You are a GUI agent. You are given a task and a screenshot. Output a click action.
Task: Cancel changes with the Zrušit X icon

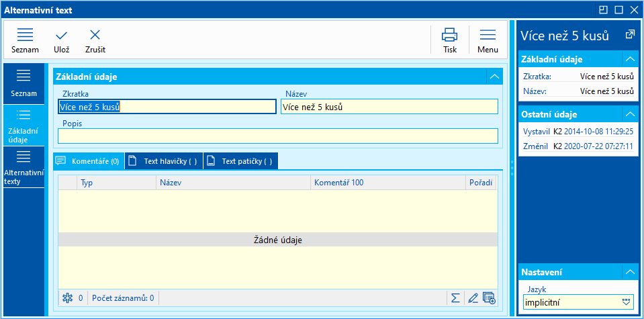pyautogui.click(x=95, y=41)
